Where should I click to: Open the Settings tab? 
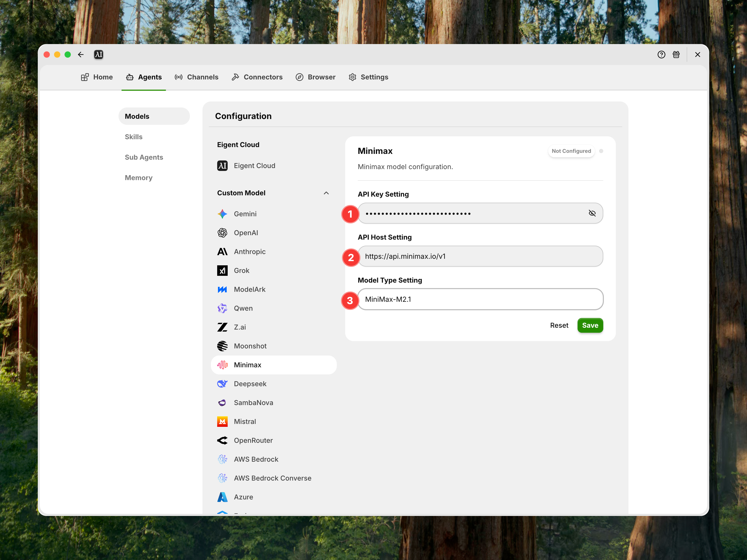click(369, 77)
